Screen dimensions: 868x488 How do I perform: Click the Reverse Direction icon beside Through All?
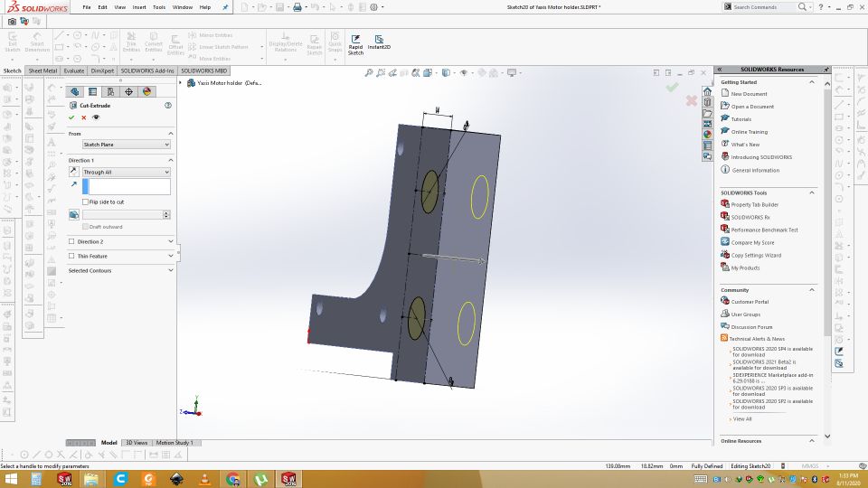(73, 172)
